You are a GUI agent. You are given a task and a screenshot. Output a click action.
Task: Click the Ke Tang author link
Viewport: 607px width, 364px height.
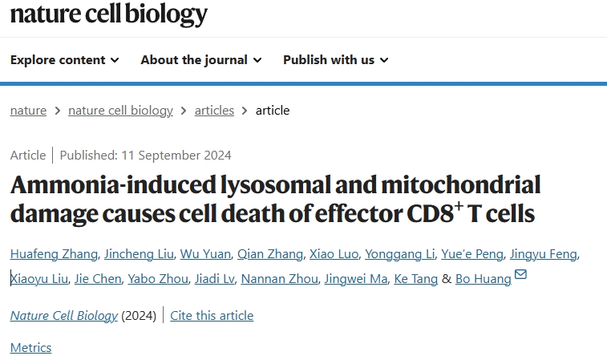click(416, 279)
